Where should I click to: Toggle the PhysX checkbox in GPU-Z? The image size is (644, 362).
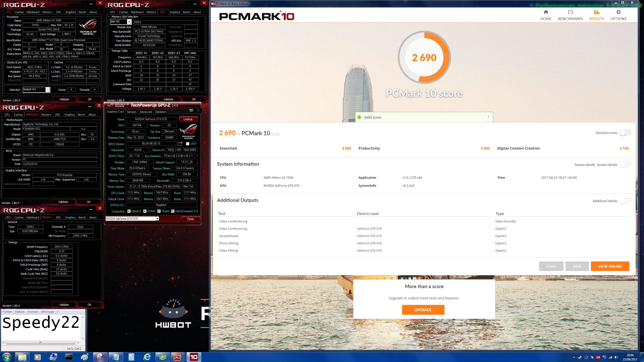point(159,211)
